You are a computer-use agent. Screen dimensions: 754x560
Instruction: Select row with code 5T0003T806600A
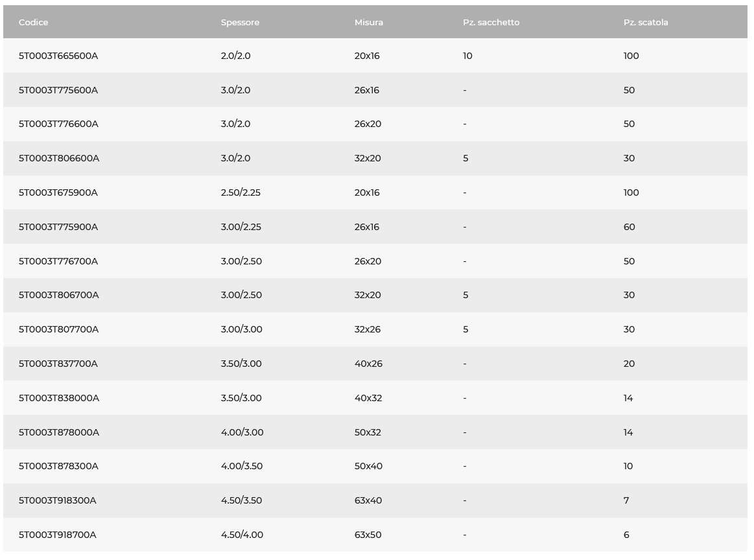tap(375, 158)
